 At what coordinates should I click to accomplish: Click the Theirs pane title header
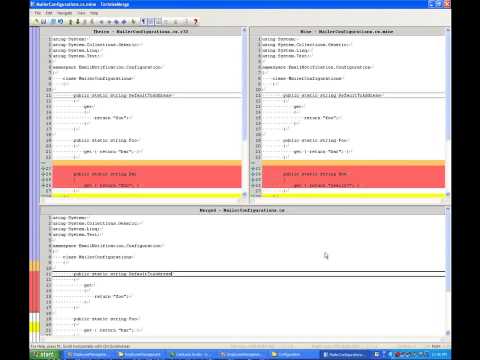click(141, 31)
